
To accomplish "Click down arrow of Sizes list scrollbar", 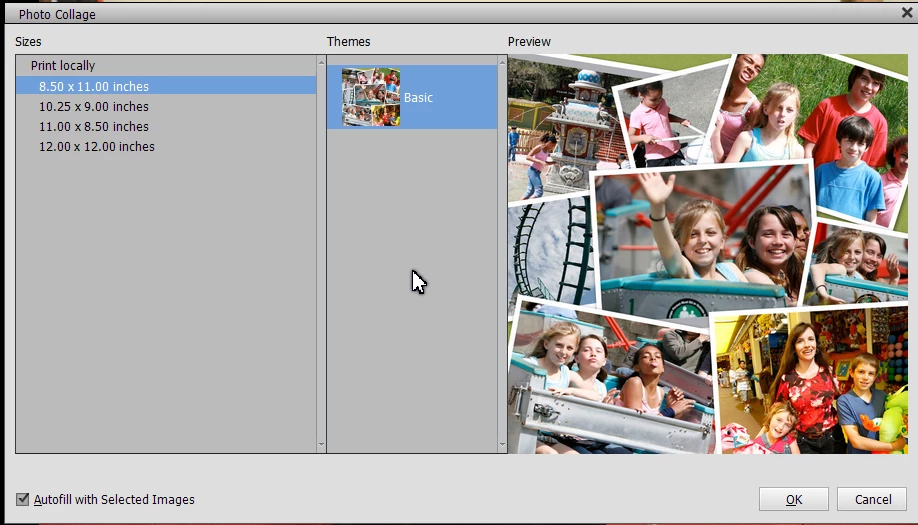I will pyautogui.click(x=321, y=445).
